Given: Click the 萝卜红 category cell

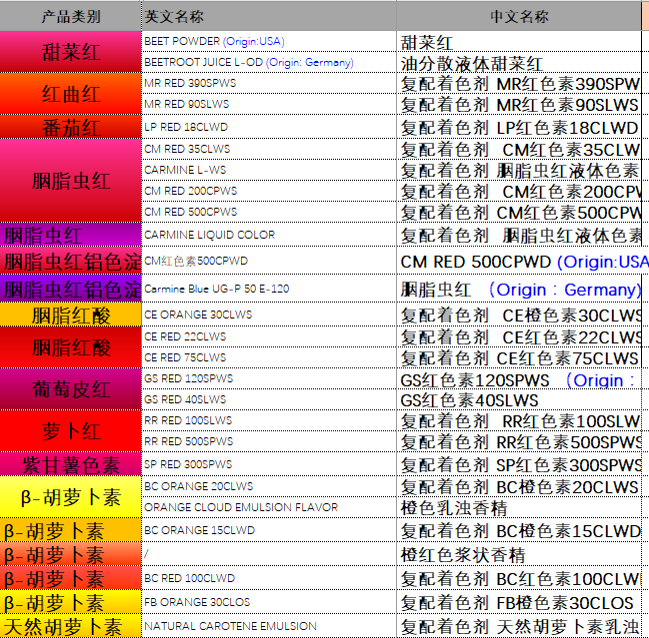Looking at the screenshot, I should tap(70, 431).
